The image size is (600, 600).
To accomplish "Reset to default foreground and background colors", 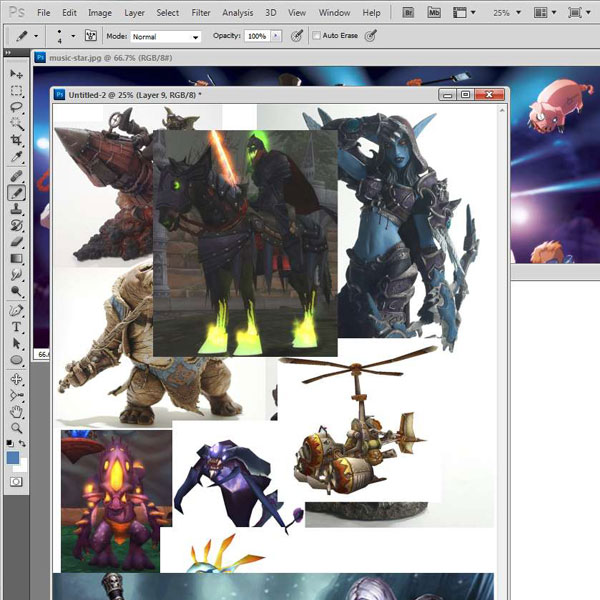I will [10, 444].
